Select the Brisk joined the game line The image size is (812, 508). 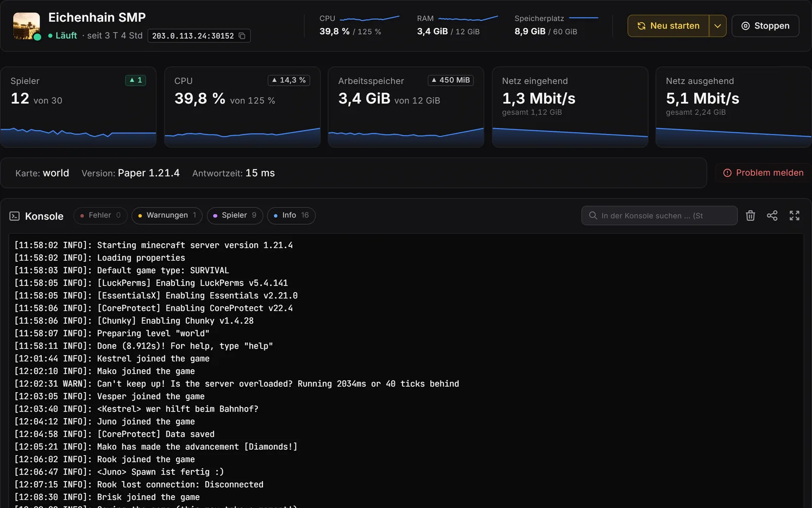click(107, 497)
